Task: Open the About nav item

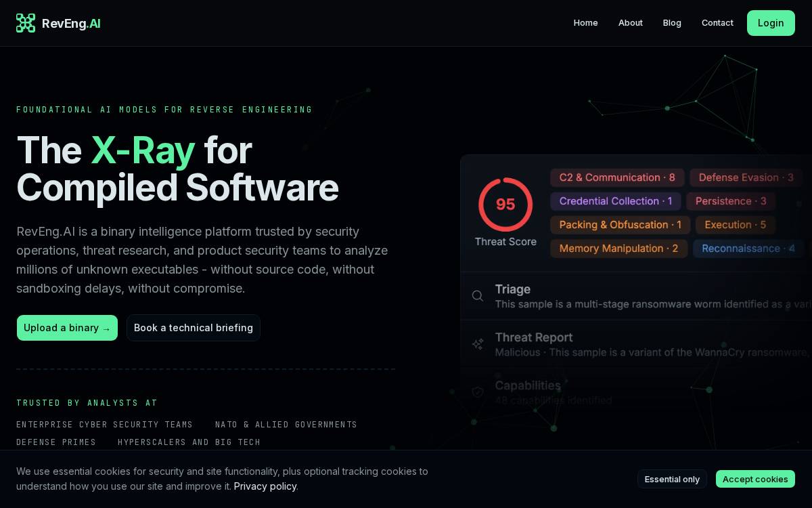Action: [631, 23]
